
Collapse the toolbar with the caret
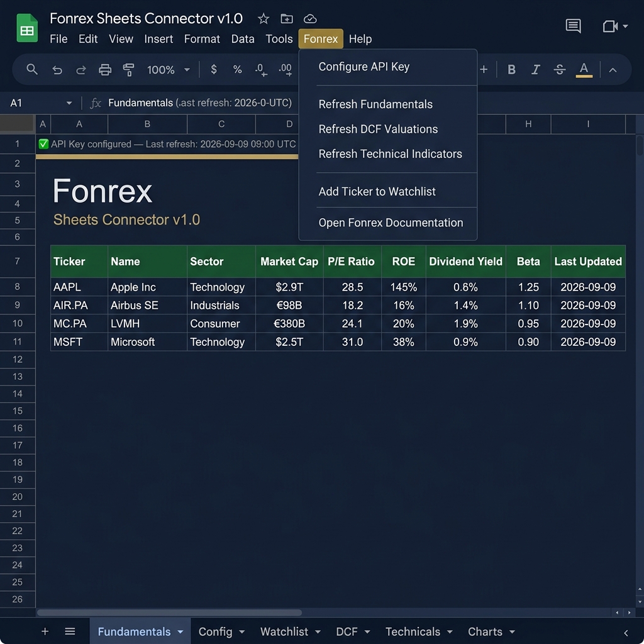point(613,70)
